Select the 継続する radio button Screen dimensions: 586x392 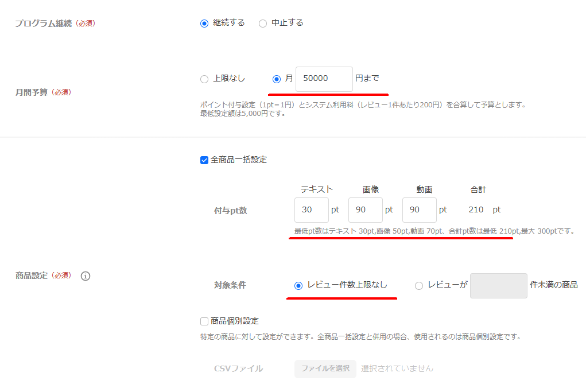click(x=204, y=24)
